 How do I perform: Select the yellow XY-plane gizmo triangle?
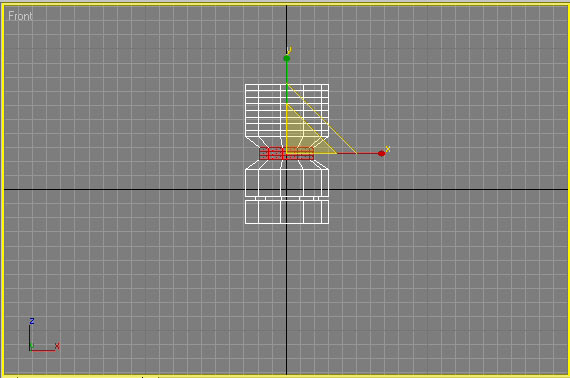(304, 138)
